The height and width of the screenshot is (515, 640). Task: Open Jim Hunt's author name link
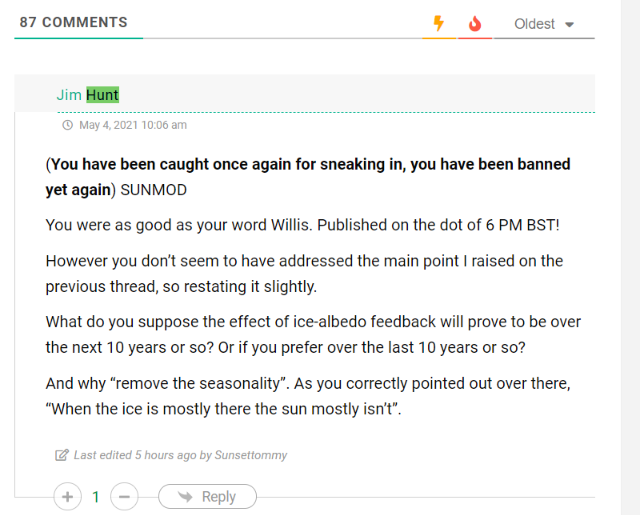click(x=88, y=95)
